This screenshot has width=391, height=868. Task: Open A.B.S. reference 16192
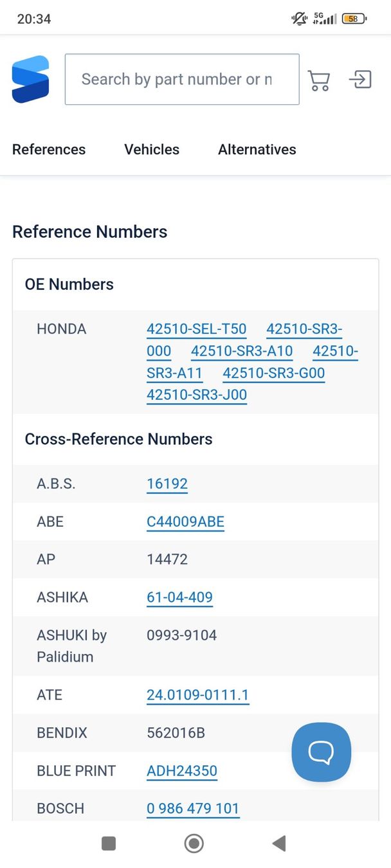pos(167,484)
